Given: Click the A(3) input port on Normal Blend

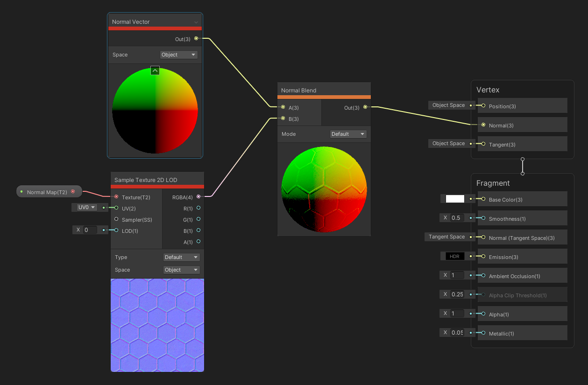Looking at the screenshot, I should pyautogui.click(x=283, y=107).
